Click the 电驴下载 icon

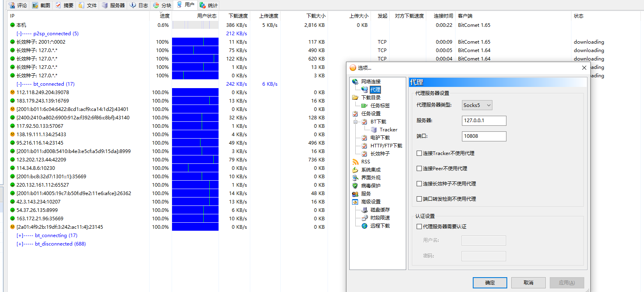tap(365, 138)
